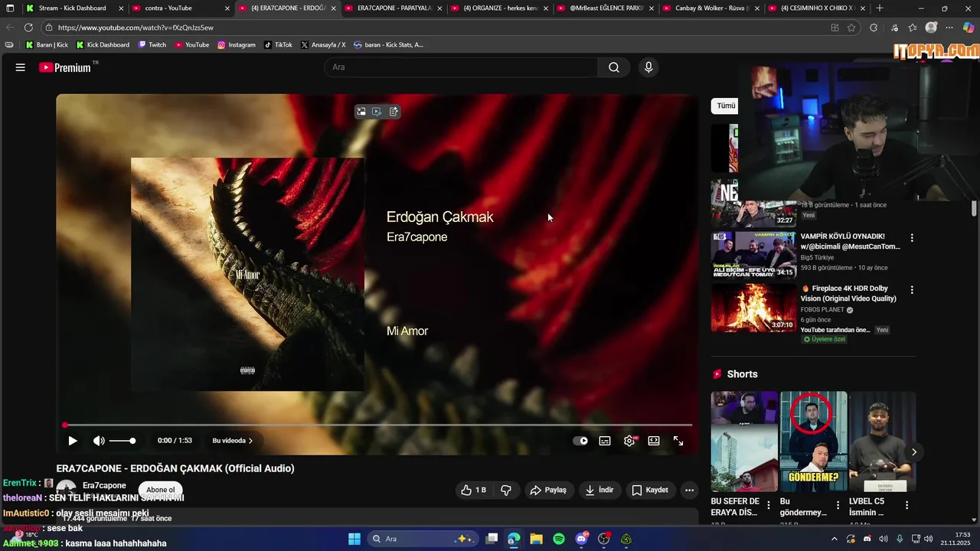Show hidden system tray icons
The image size is (980, 551).
tap(835, 539)
